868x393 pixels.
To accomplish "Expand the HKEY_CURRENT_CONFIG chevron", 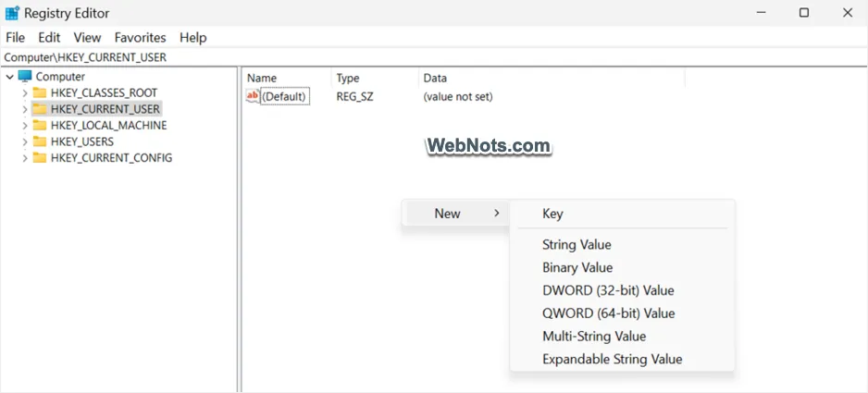I will click(25, 158).
